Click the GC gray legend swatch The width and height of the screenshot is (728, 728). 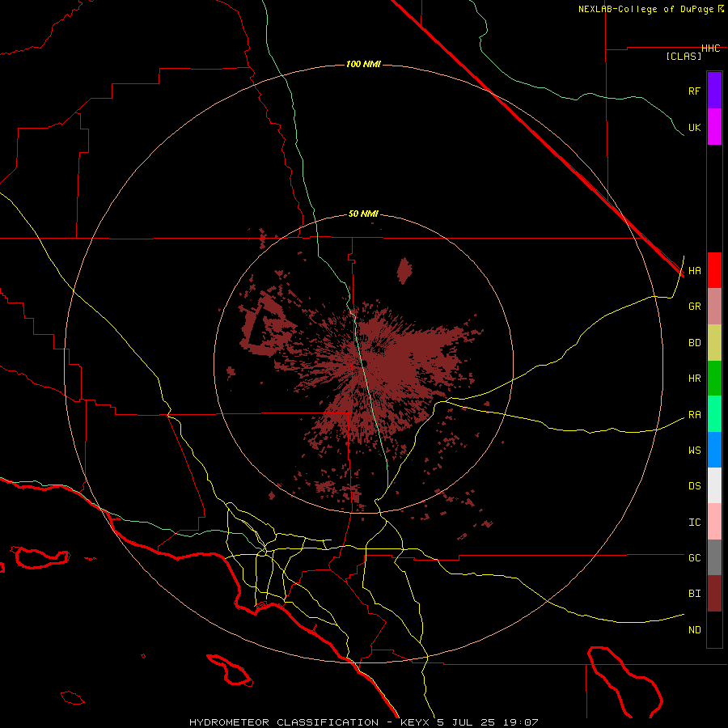click(x=714, y=557)
